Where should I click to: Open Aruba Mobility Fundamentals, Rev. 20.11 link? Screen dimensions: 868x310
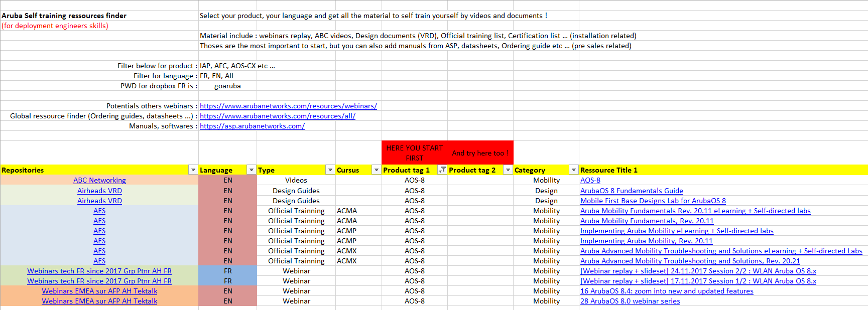coord(647,221)
